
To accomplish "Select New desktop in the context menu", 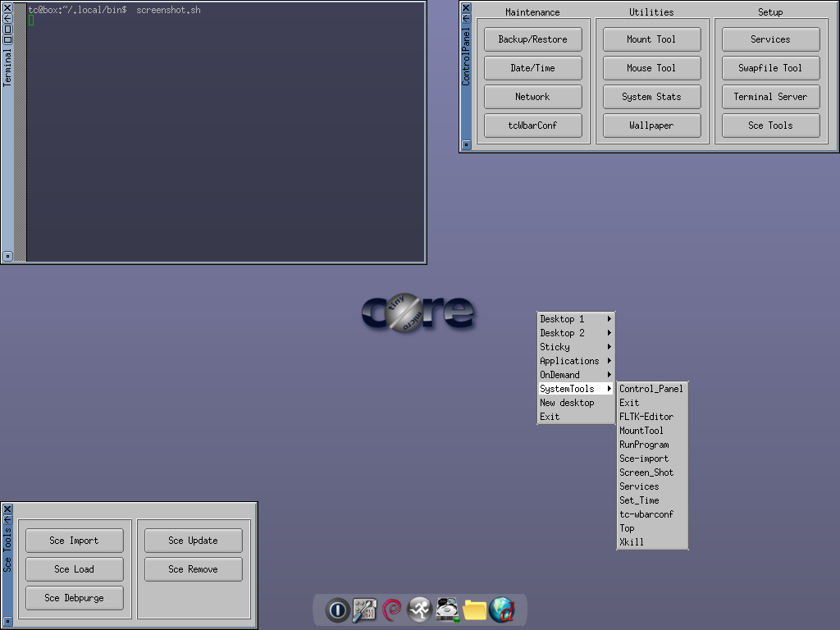I will point(567,403).
